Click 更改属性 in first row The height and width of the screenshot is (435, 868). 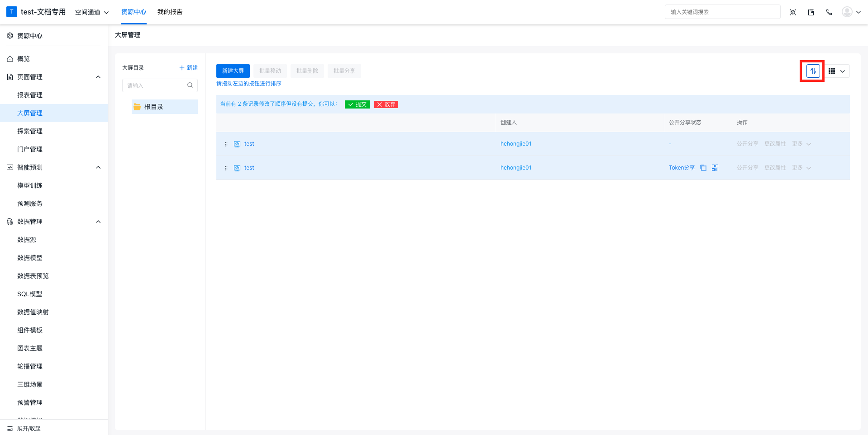(775, 144)
